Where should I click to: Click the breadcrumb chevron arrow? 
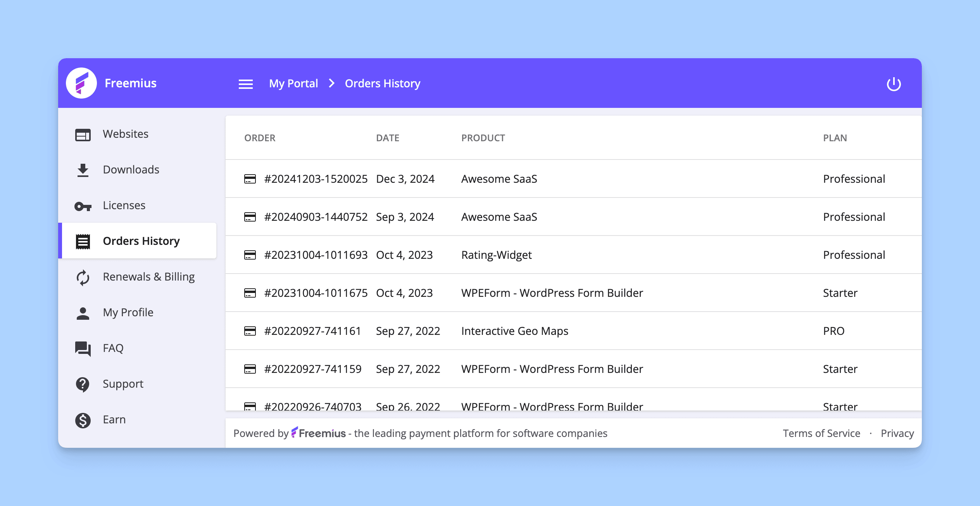tap(331, 83)
